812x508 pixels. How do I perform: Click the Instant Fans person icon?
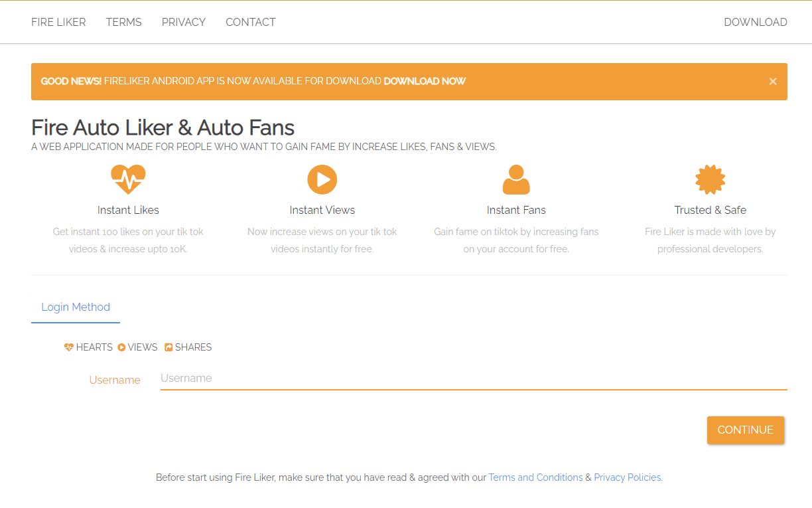click(516, 179)
